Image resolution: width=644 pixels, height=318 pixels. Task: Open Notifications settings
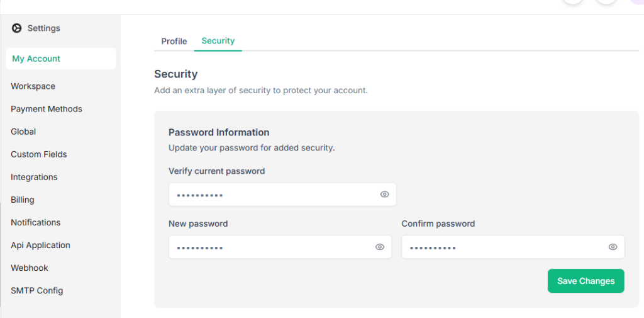(x=36, y=222)
